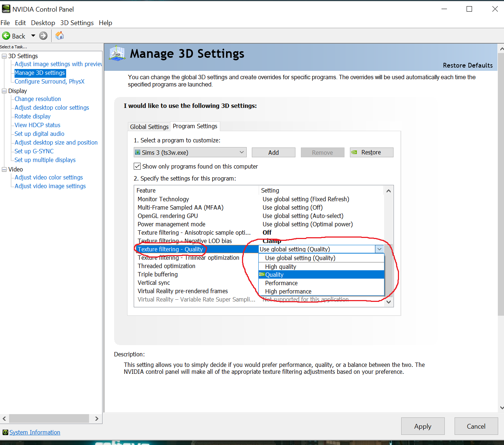Click the settings list scroll down arrow
This screenshot has width=504, height=445.
(x=388, y=302)
